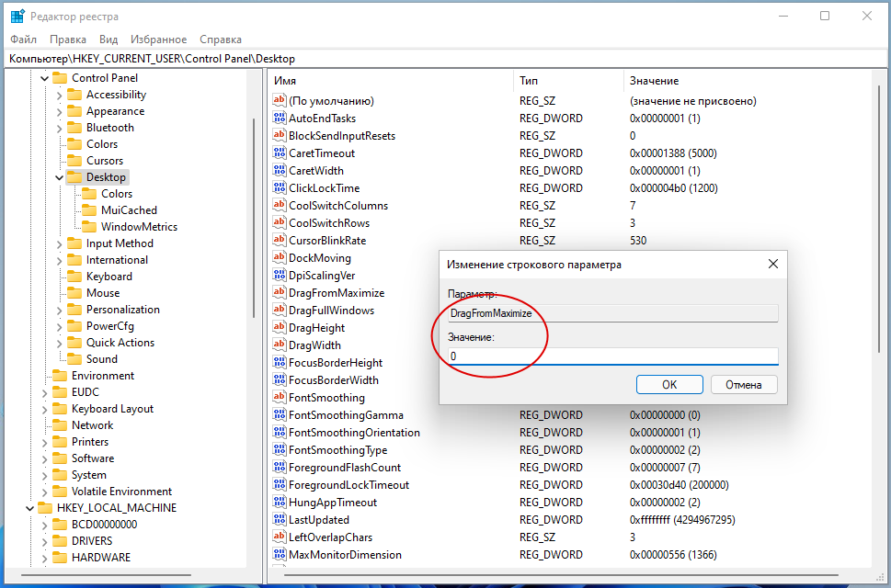Click the LastUpdated DWORD icon

[279, 520]
